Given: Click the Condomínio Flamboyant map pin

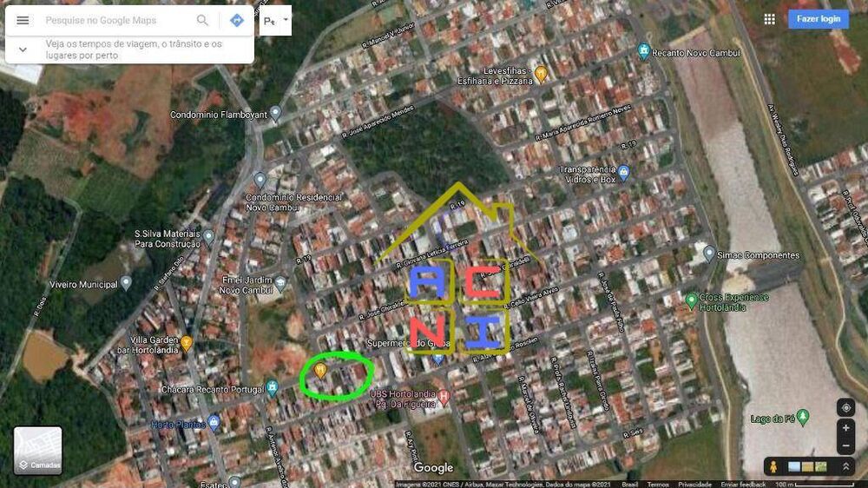Looking at the screenshot, I should tap(275, 114).
